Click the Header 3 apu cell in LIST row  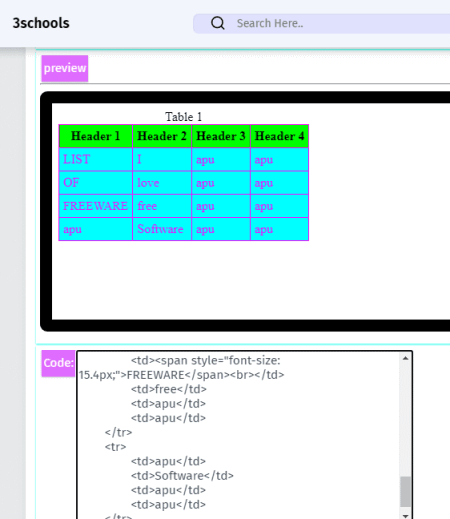(221, 159)
